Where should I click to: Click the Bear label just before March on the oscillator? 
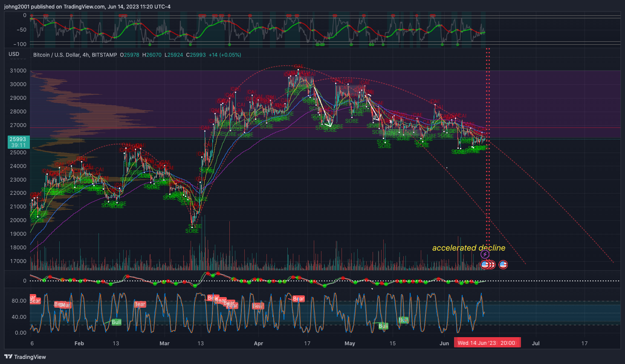pos(140,304)
